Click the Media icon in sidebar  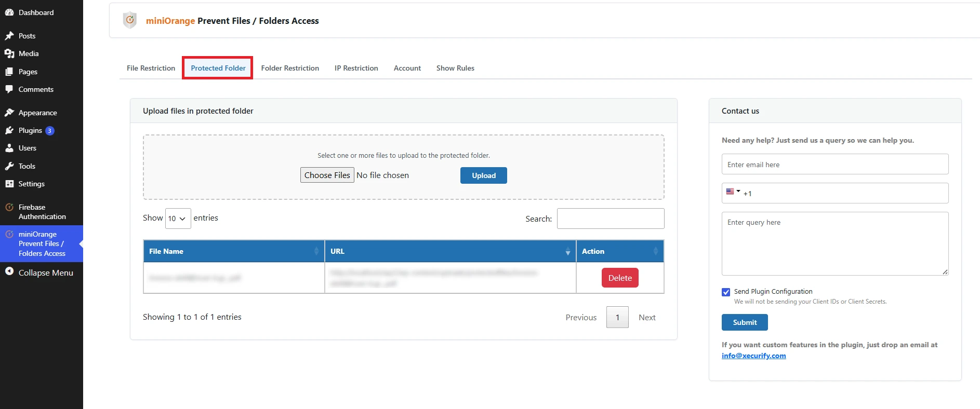[9, 53]
